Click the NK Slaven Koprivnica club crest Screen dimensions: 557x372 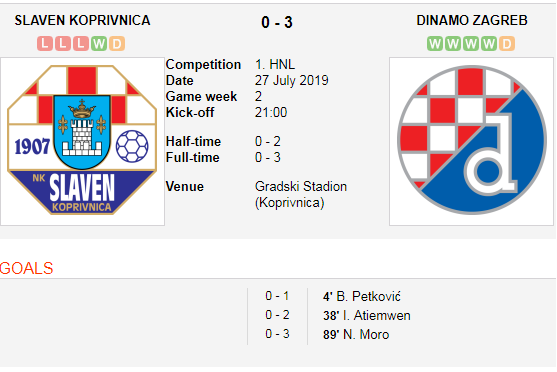pyautogui.click(x=82, y=141)
